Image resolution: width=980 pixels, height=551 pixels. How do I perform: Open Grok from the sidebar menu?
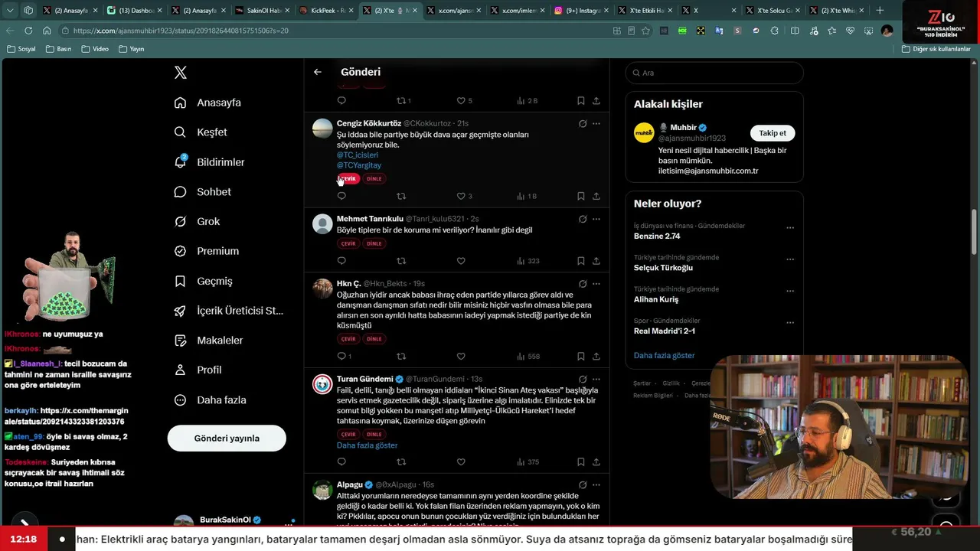[x=198, y=222]
